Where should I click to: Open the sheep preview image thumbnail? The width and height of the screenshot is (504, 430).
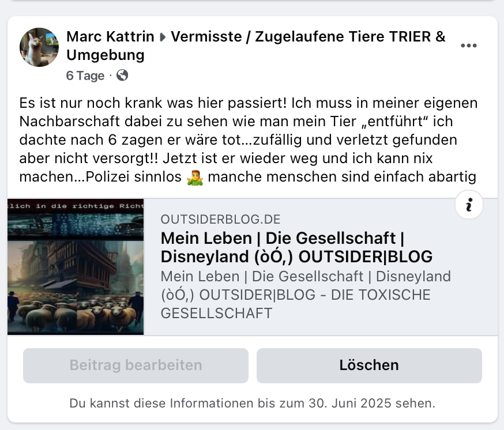click(76, 267)
